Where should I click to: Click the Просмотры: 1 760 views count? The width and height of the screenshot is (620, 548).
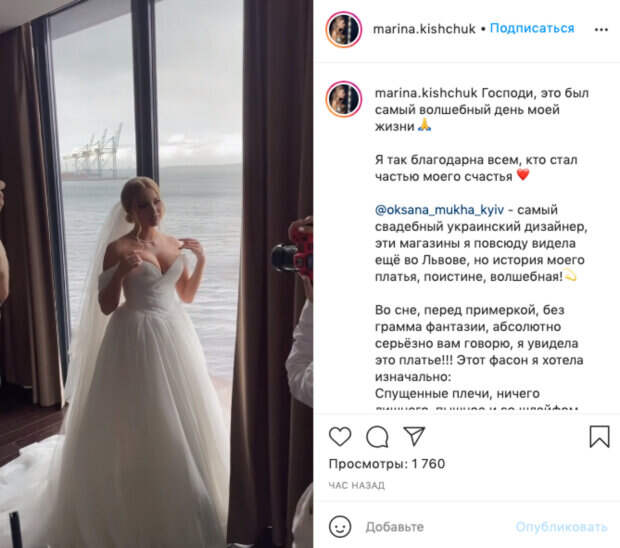pyautogui.click(x=387, y=464)
